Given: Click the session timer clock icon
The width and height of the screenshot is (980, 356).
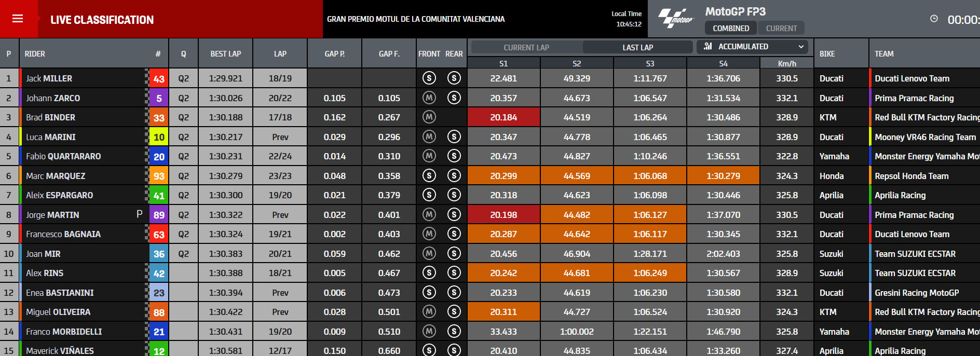Looking at the screenshot, I should click(934, 19).
